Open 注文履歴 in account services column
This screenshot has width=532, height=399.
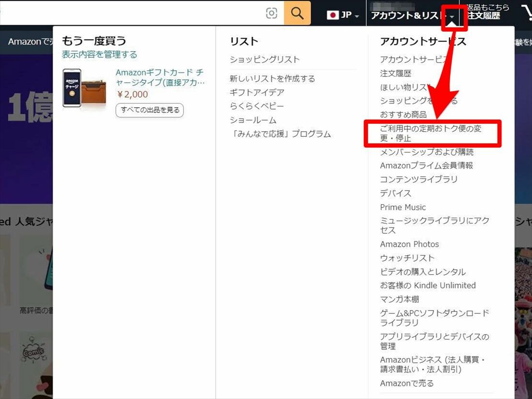click(x=396, y=74)
